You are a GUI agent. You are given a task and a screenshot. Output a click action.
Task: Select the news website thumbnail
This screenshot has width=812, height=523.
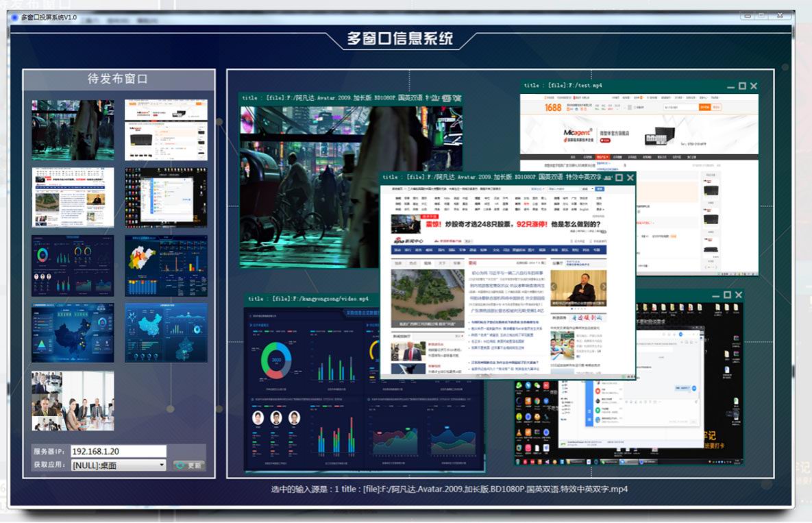pos(73,197)
